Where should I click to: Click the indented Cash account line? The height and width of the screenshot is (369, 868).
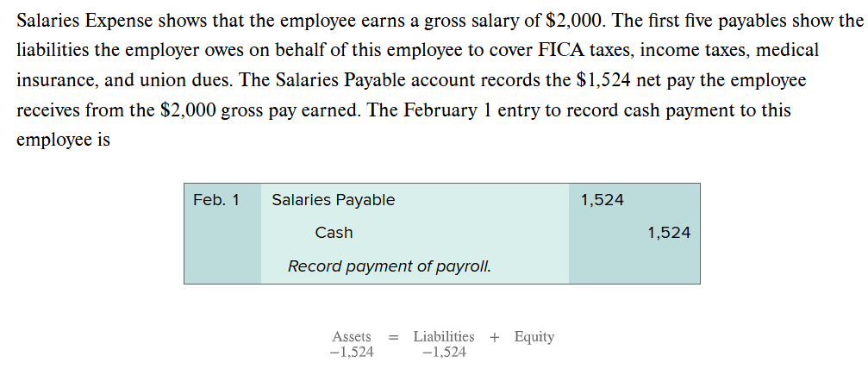(x=334, y=233)
